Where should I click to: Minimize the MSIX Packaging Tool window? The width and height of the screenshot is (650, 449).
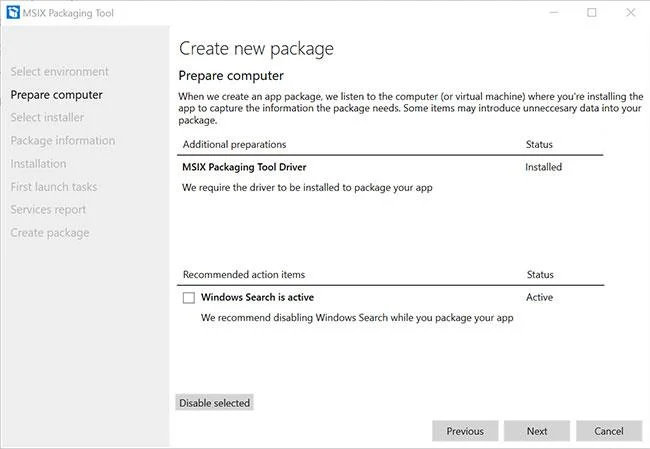click(553, 12)
